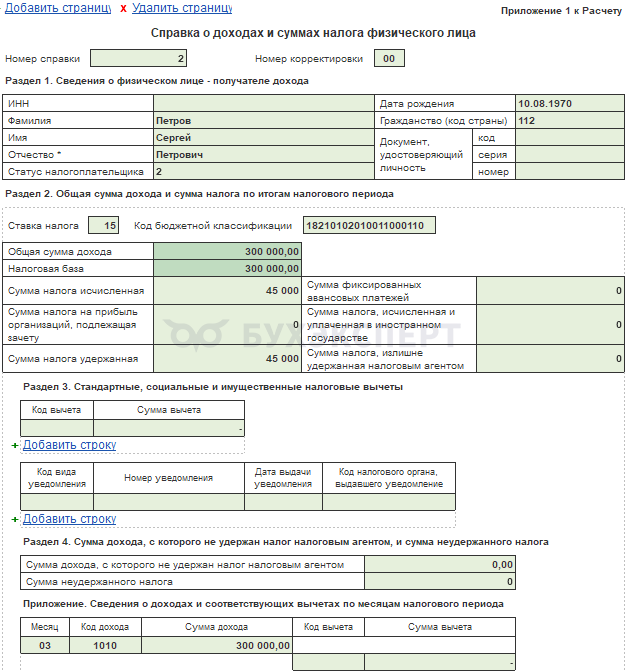Click 'Сумма налога исчисленная' value 45 000

(227, 290)
